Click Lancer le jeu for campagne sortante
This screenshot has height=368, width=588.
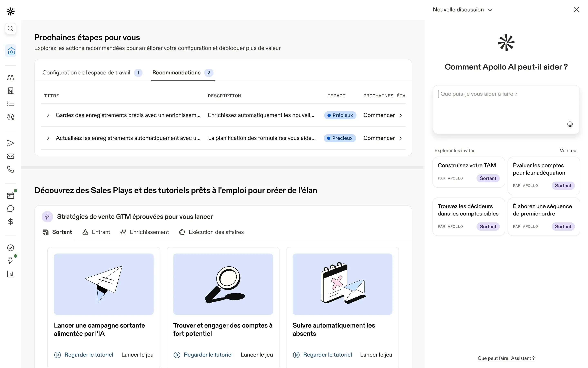(138, 355)
